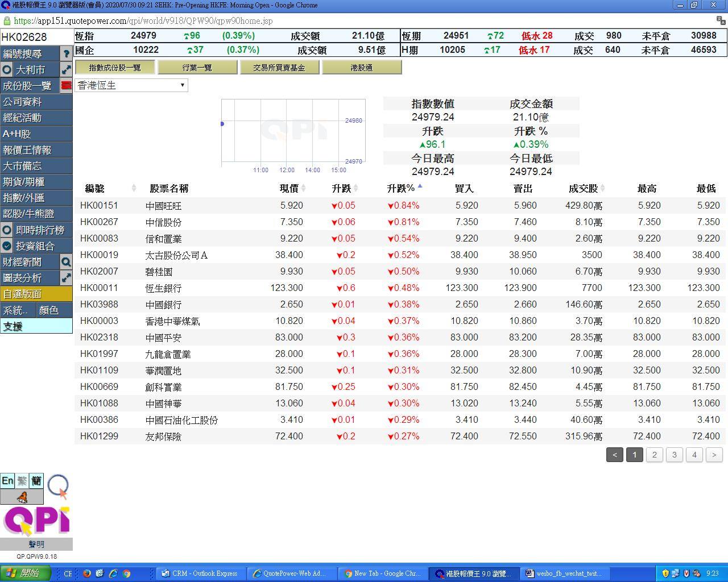Click the butterfly icon below the language buttons
This screenshot has width=728, height=582.
[22, 497]
